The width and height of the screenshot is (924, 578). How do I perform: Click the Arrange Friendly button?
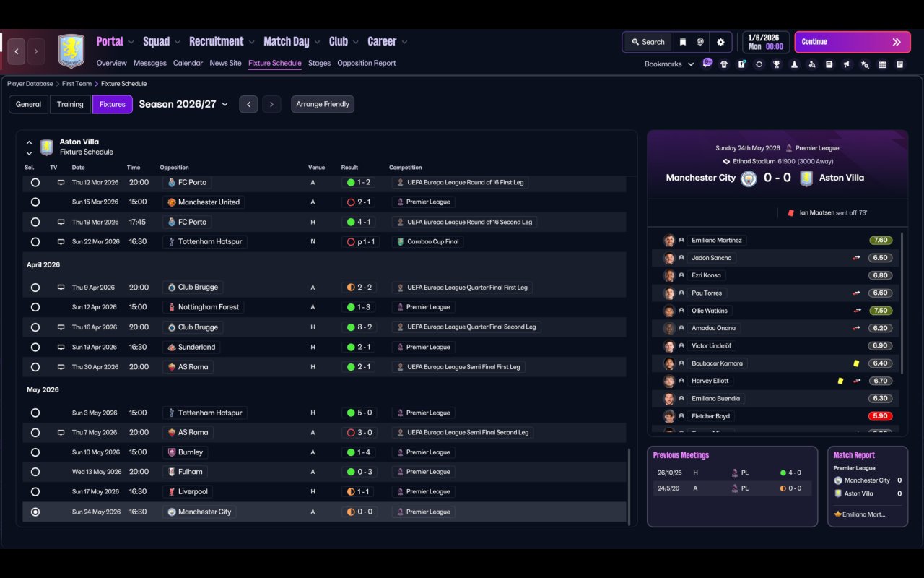tap(323, 104)
